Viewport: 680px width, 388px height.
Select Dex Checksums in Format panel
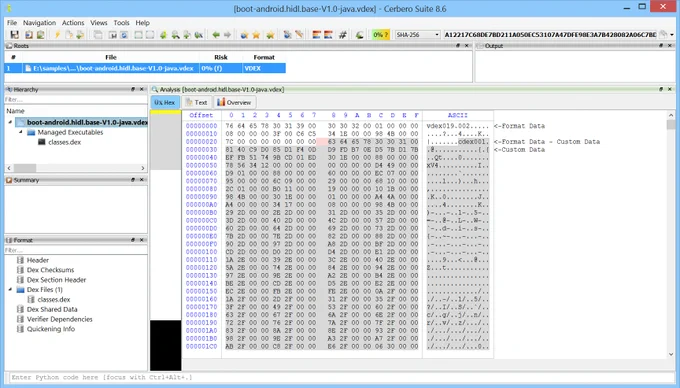[x=50, y=270]
